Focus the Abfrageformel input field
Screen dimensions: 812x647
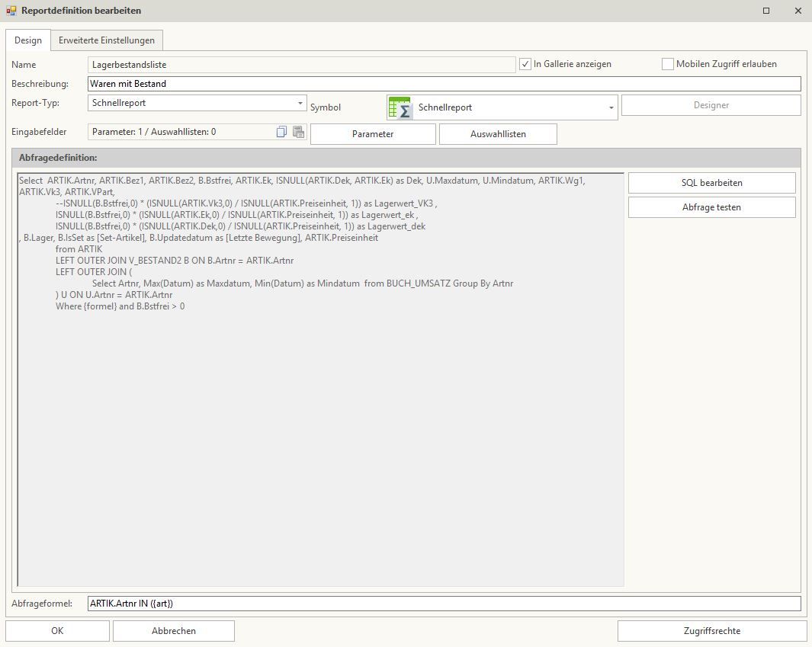[x=444, y=604]
